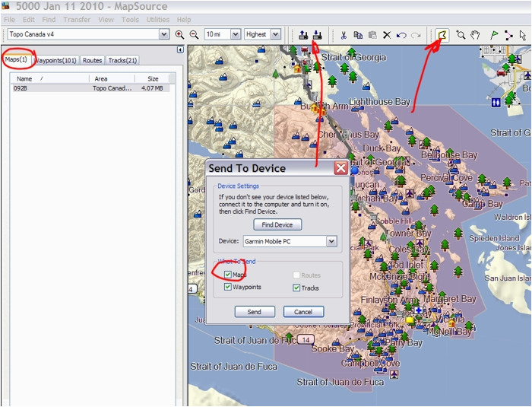Select the Waypoint flag tool
Image resolution: width=532 pixels, height=407 pixels.
[x=494, y=35]
